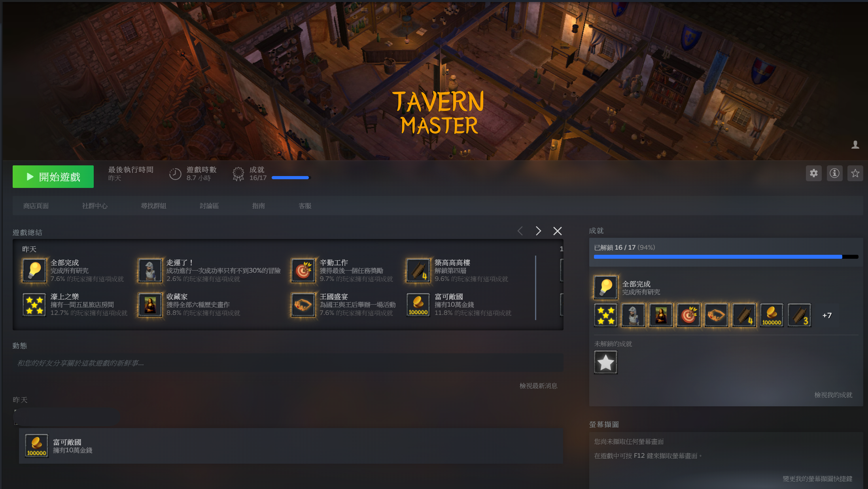Screen dimensions: 868x489
Task: Open the 社群中心 tab
Action: tap(95, 206)
